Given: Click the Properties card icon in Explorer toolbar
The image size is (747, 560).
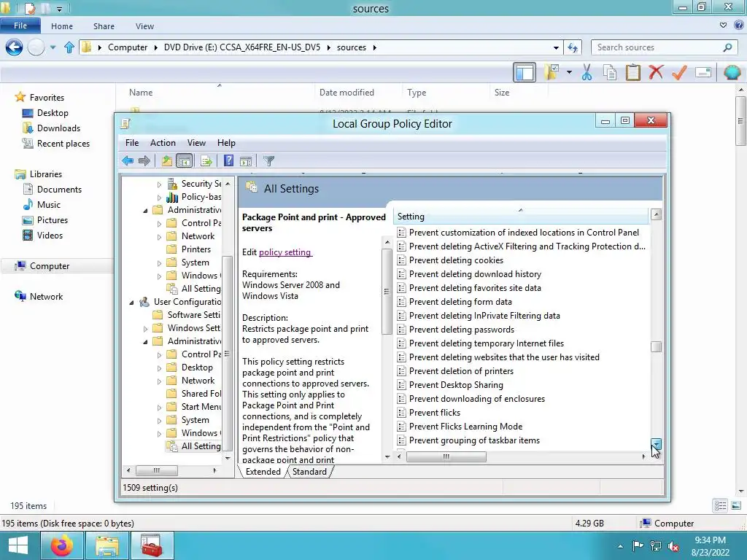Looking at the screenshot, I should click(703, 72).
